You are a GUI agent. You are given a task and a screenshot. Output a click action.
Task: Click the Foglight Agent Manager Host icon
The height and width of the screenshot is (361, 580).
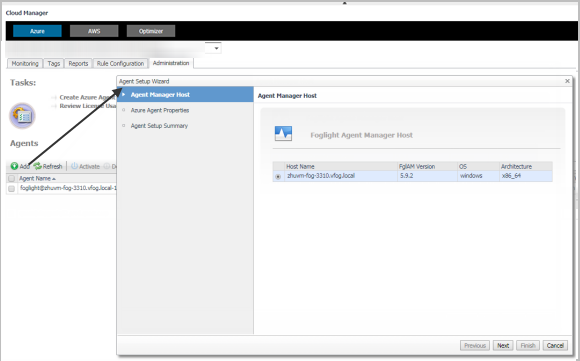(x=283, y=134)
